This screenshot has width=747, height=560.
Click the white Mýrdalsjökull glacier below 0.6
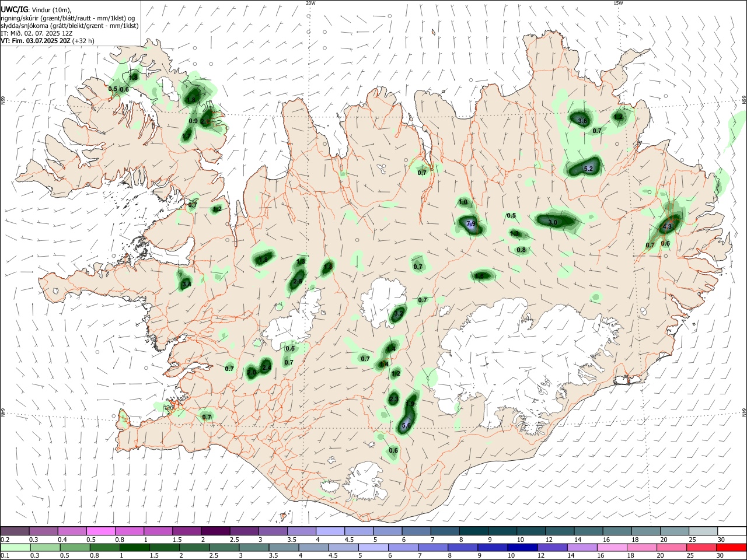[x=366, y=480]
